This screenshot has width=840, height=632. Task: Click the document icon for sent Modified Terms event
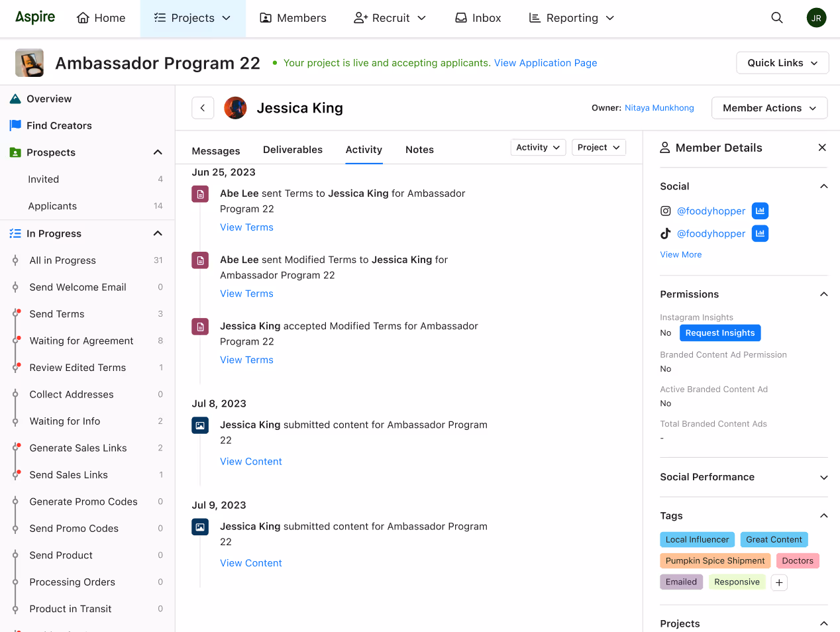tap(200, 260)
